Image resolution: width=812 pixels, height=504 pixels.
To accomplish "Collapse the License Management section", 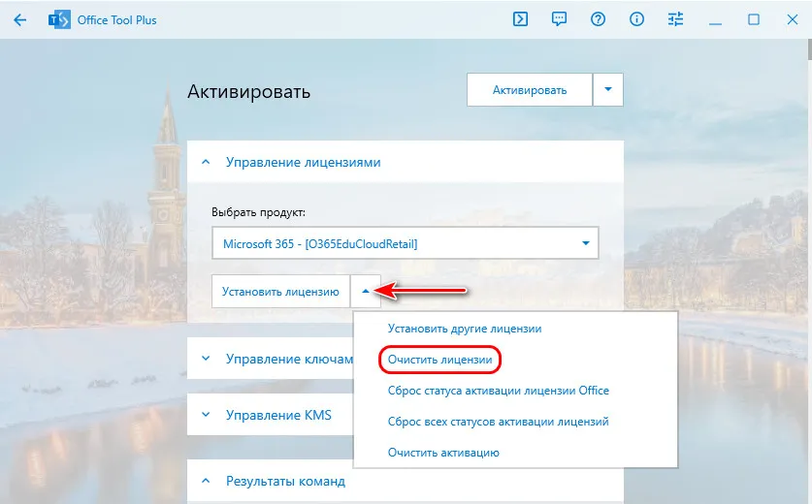I will [206, 163].
